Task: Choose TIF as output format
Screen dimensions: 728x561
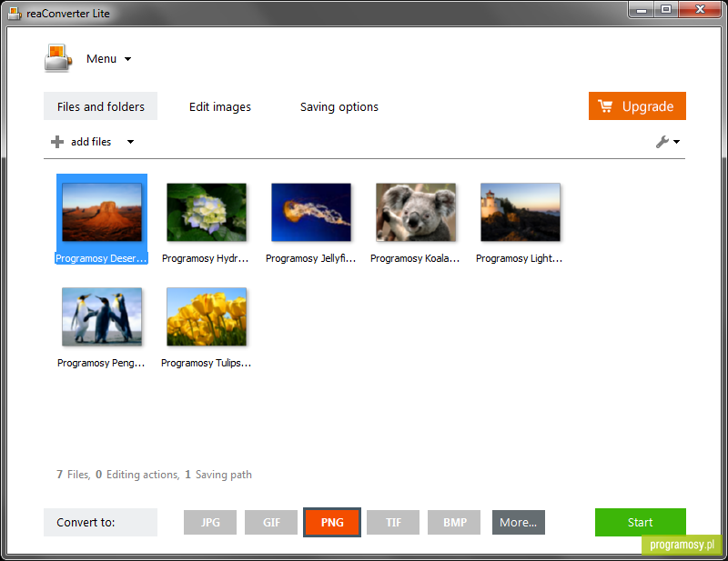Action: [x=393, y=523]
